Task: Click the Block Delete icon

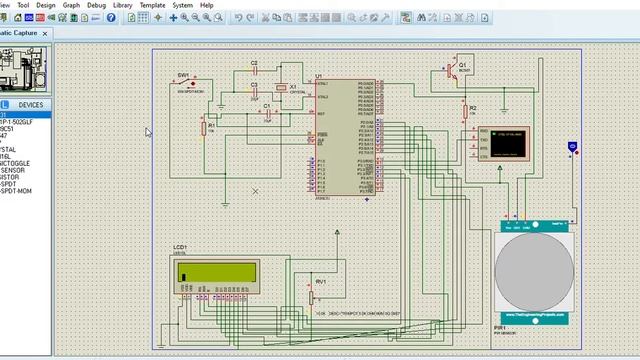Action: pyautogui.click(x=337, y=18)
